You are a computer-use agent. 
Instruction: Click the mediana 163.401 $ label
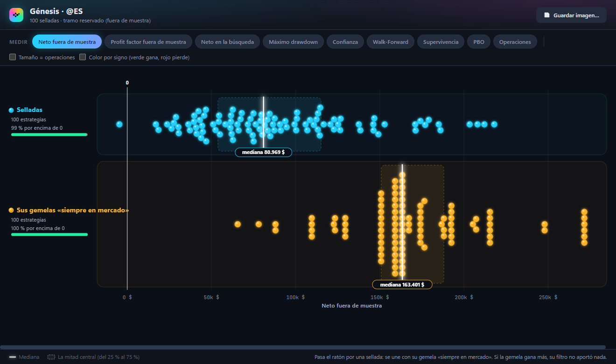402,285
